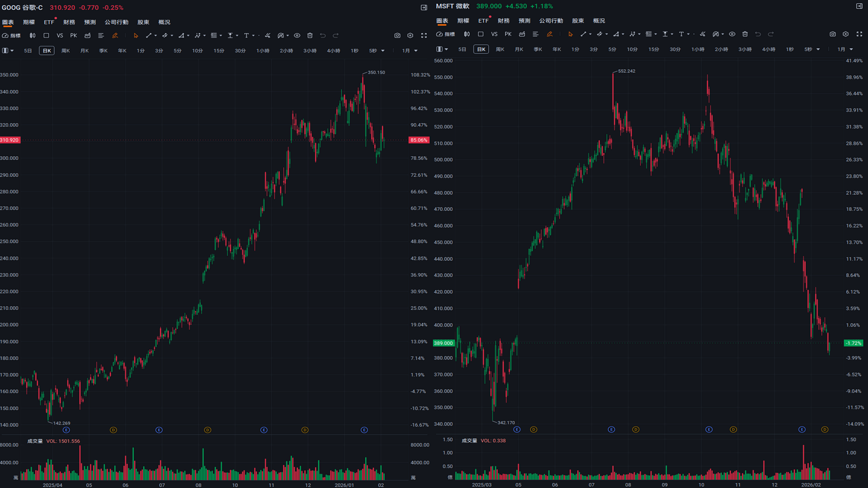Expand the 1月 range dropdown on GOOG chart
The width and height of the screenshot is (868, 488).
click(x=410, y=51)
